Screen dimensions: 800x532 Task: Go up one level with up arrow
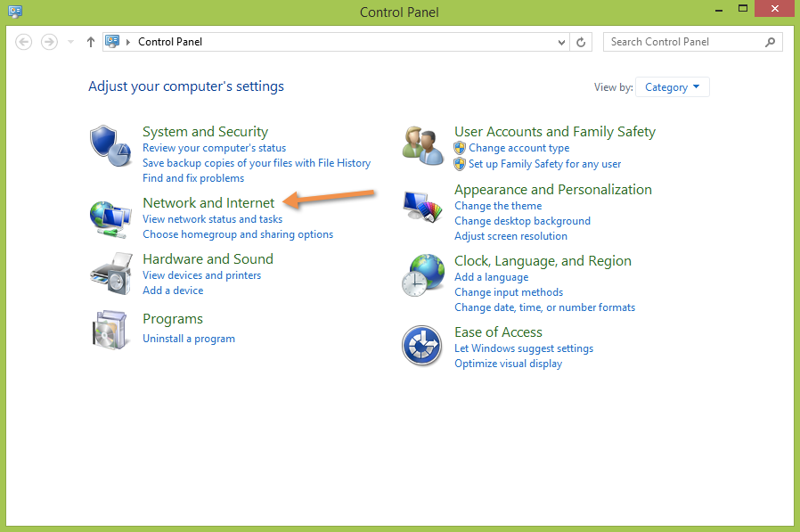[90, 42]
